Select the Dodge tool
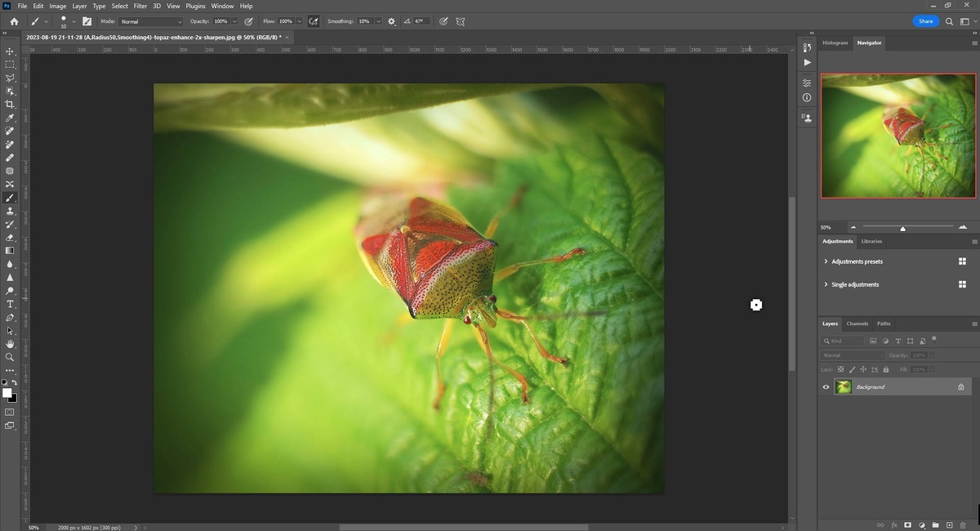The height and width of the screenshot is (531, 980). [11, 290]
